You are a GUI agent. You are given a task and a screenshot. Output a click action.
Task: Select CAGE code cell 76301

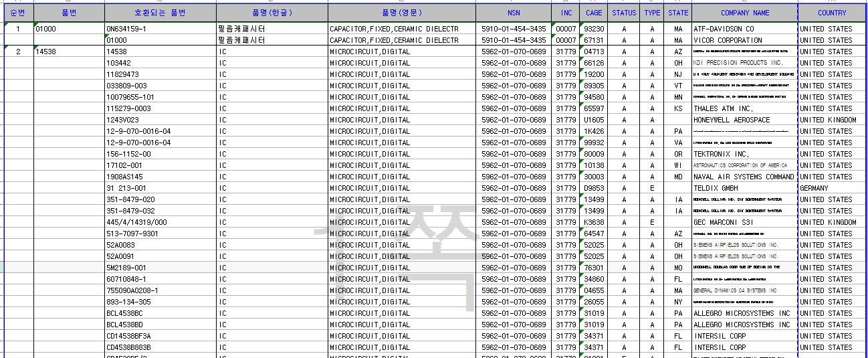[x=594, y=268]
